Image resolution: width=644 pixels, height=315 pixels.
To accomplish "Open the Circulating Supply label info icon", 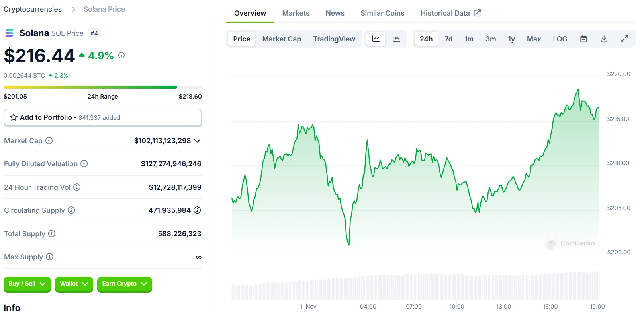I will tap(71, 210).
